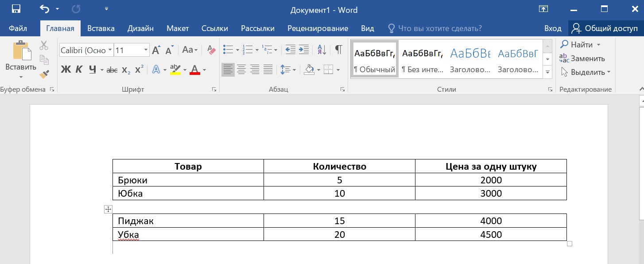Click Заменить to replace text
644x264 pixels.
point(582,58)
